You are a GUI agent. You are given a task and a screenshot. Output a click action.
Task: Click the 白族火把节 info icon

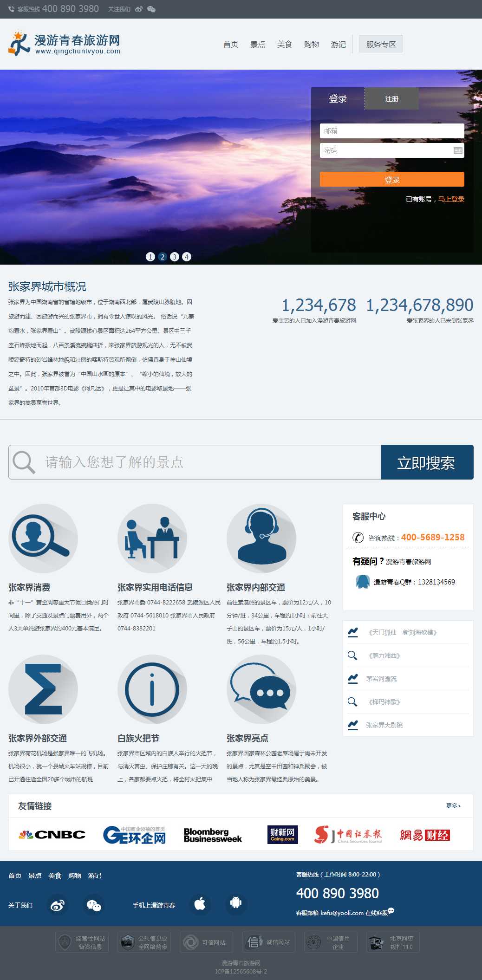click(x=152, y=689)
